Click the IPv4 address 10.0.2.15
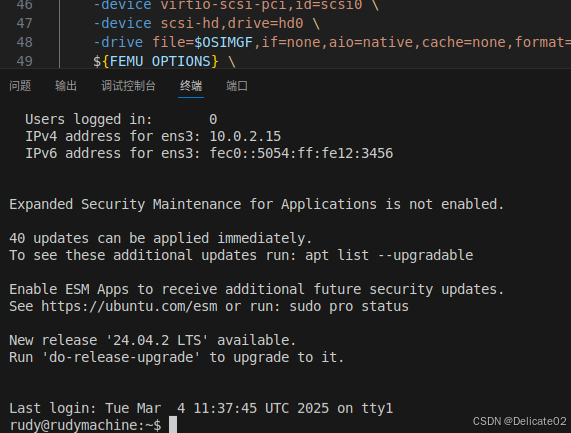Viewport: 571px width, 433px height. pos(245,136)
